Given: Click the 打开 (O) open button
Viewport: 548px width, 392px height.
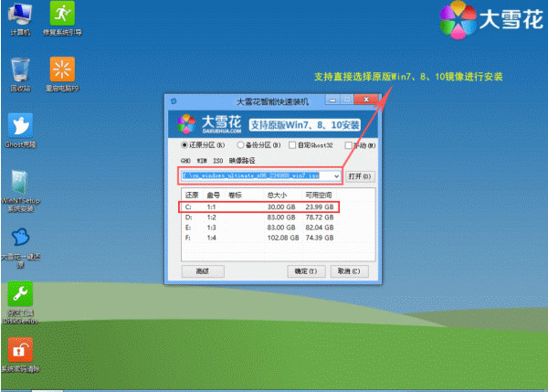Looking at the screenshot, I should coord(360,176).
